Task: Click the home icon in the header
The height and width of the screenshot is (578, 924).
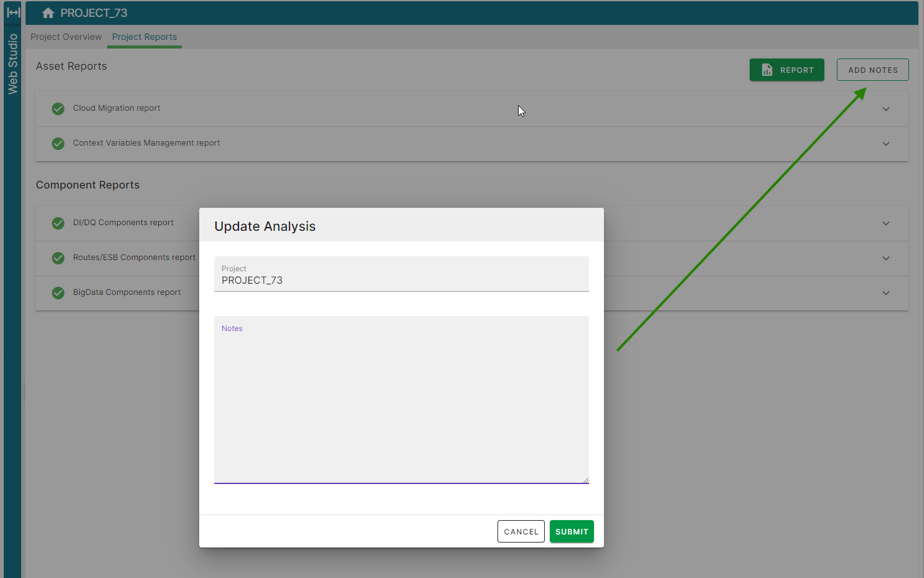Action: pos(47,12)
